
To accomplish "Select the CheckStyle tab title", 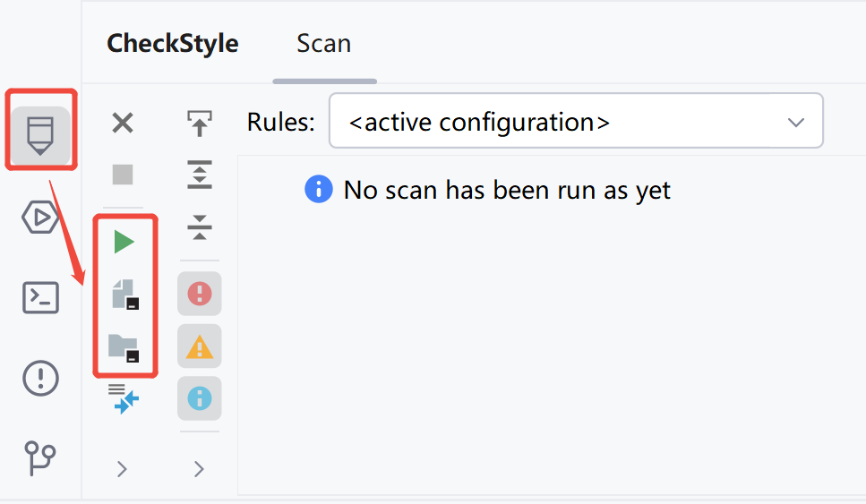I will tap(173, 44).
